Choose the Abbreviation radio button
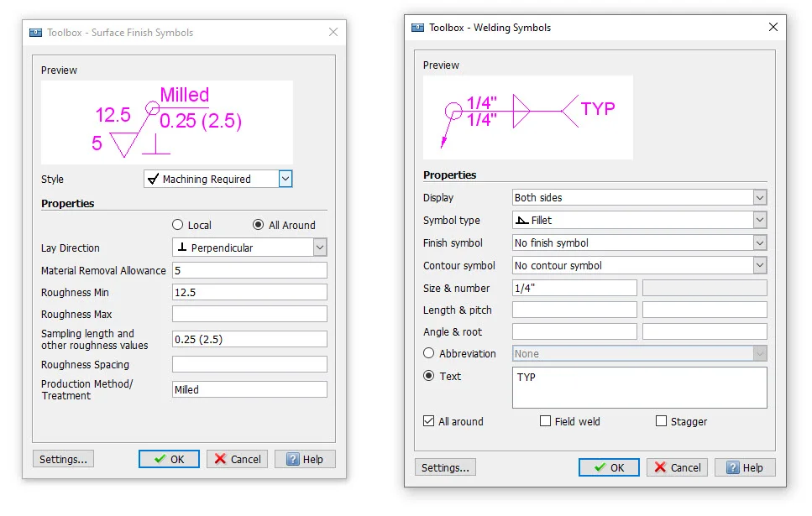This screenshot has width=812, height=516. pos(429,354)
